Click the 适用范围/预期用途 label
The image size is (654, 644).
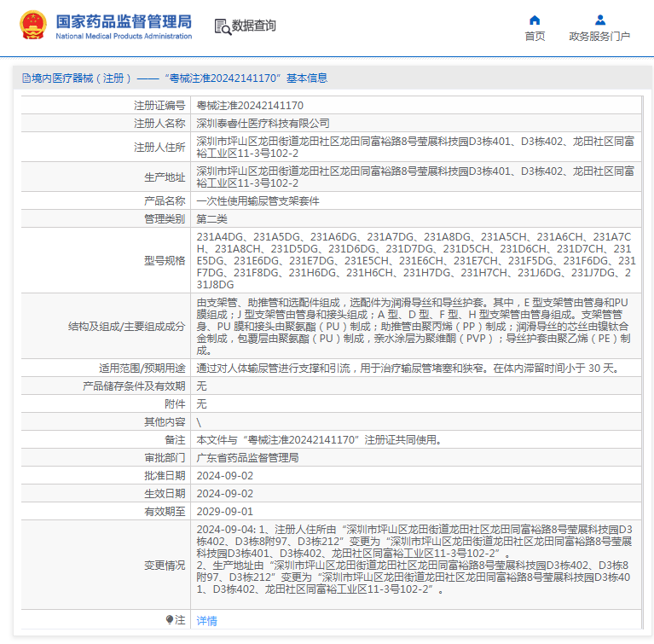tap(142, 368)
